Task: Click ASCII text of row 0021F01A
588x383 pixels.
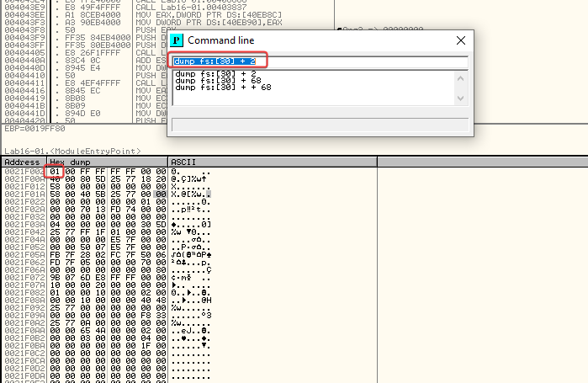Action: (190, 194)
